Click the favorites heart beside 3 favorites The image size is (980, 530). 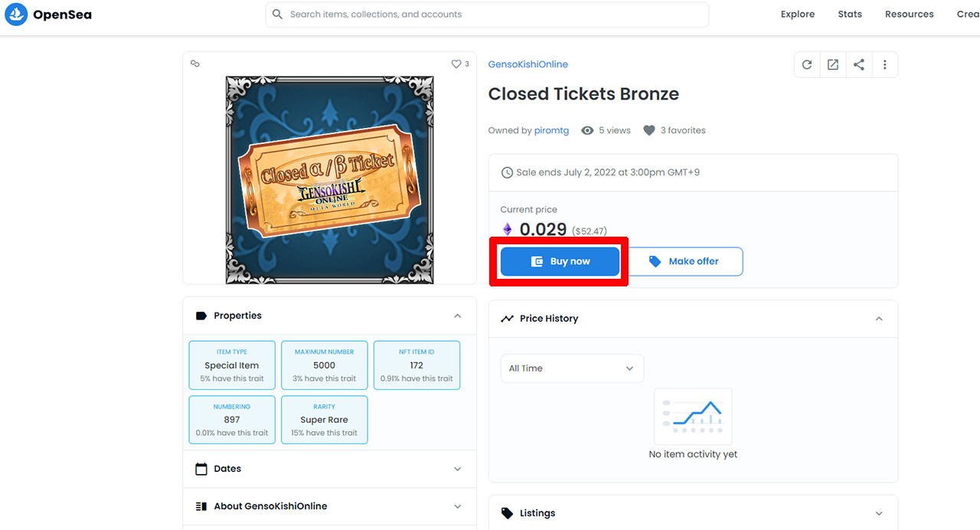pyautogui.click(x=649, y=131)
